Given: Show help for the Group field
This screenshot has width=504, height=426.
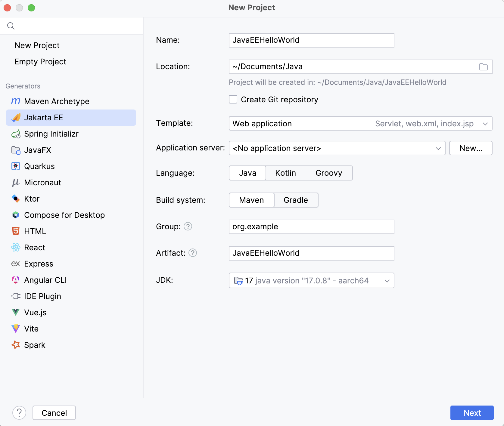Looking at the screenshot, I should coord(188,226).
